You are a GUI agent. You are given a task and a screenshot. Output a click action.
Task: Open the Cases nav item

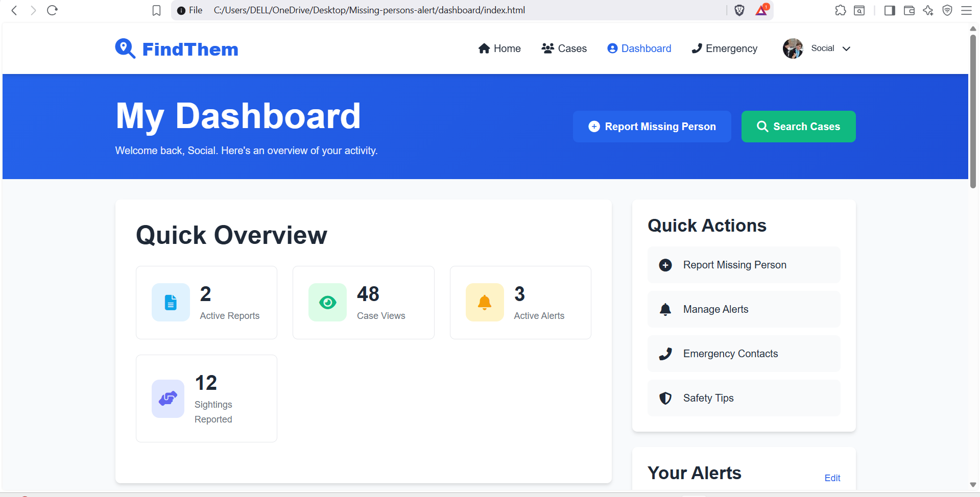[564, 48]
